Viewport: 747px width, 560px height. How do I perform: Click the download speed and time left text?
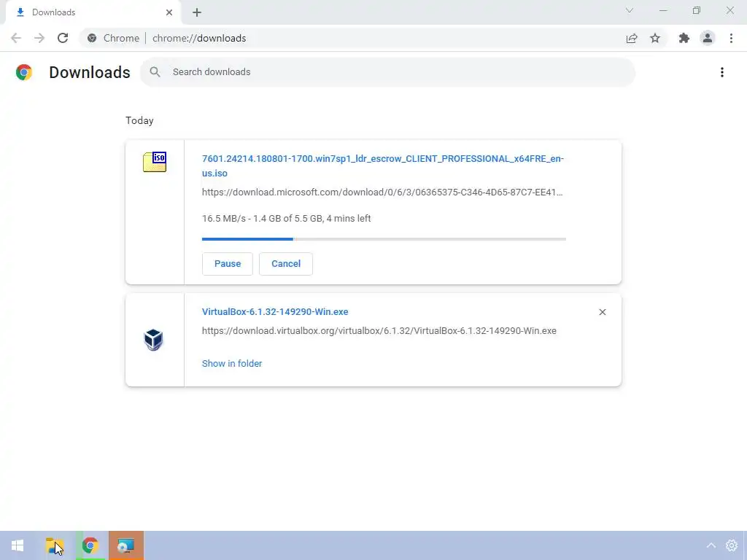pos(286,219)
